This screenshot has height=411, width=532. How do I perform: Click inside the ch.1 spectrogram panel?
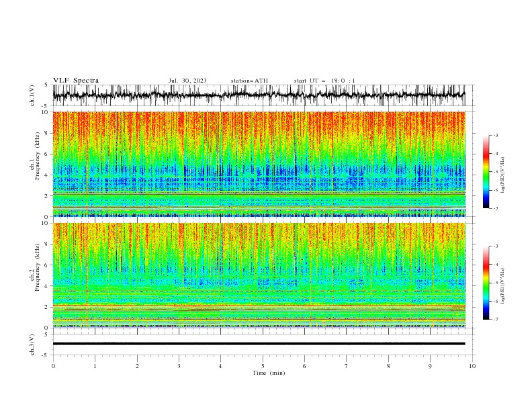[x=259, y=164]
